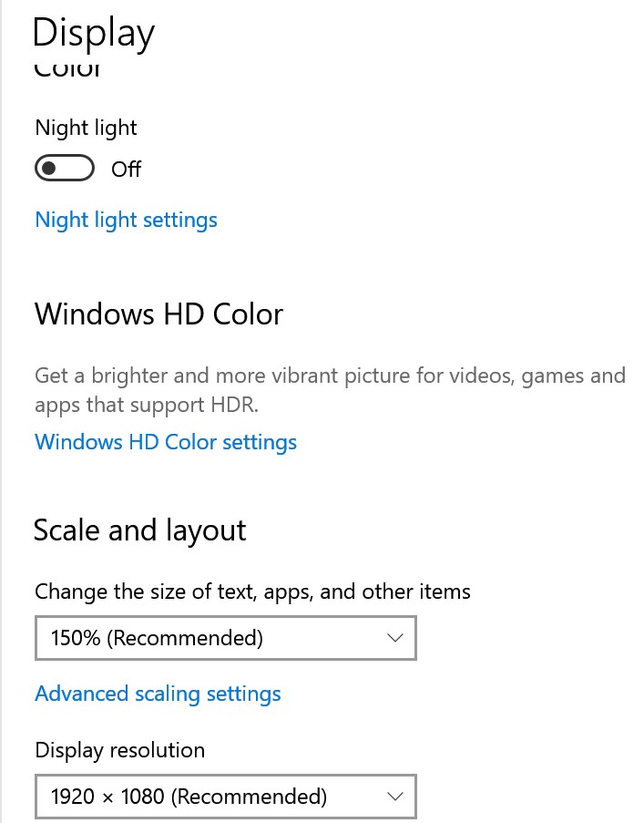
Task: Click the chevron arrow on the scale dropdown
Action: (395, 638)
